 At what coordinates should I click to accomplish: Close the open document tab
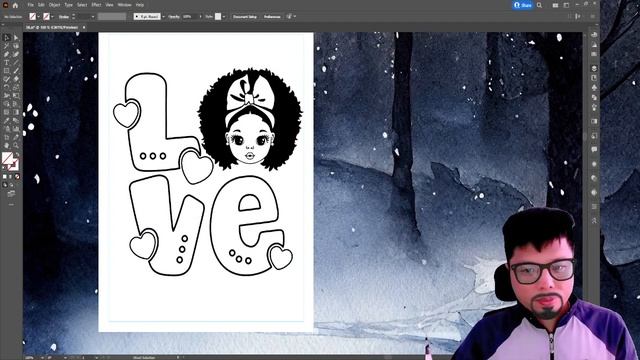pyautogui.click(x=84, y=27)
